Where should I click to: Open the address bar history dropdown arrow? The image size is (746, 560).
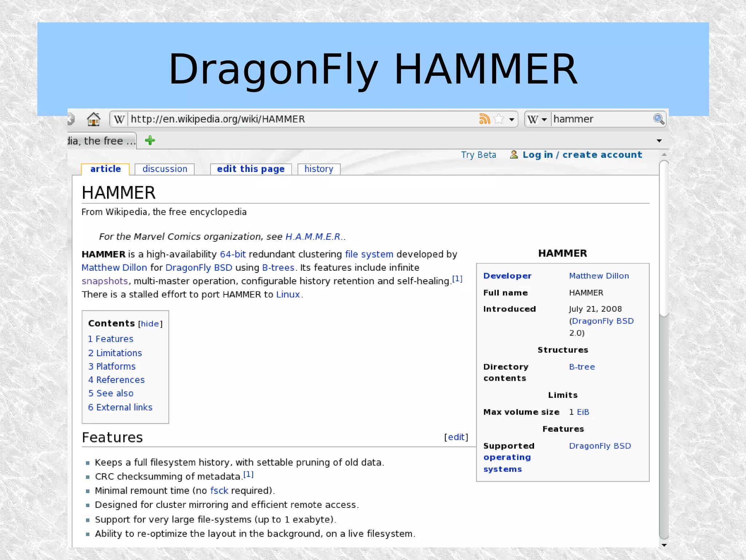click(x=512, y=120)
